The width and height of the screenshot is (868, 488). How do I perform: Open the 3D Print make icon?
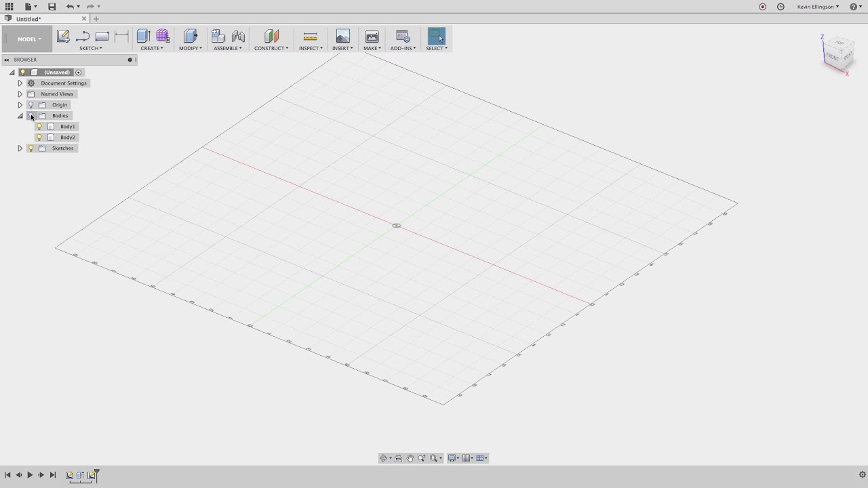(372, 37)
